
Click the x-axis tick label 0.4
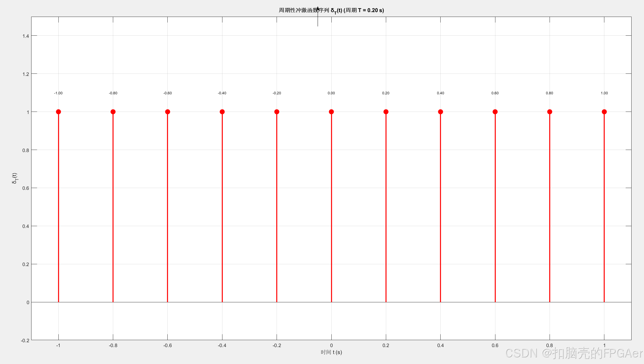tap(440, 345)
